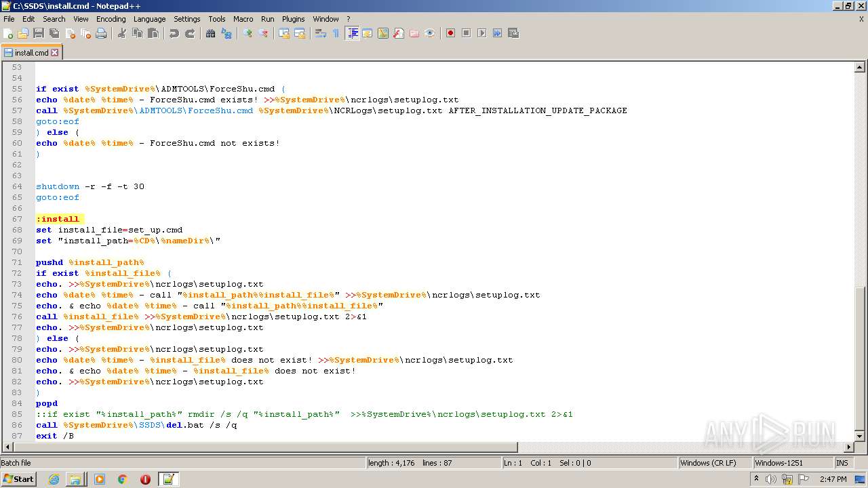Click the Save toolbar icon
Image resolution: width=868 pixels, height=488 pixels.
[x=39, y=33]
